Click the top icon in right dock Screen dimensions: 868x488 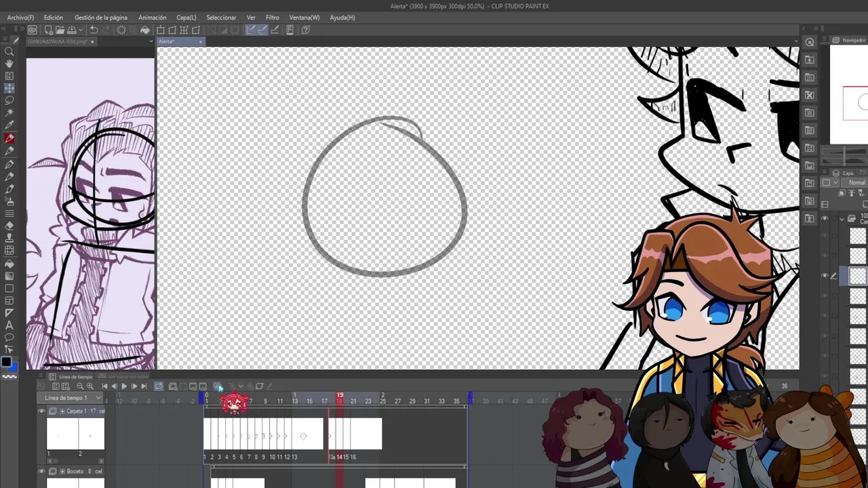[x=810, y=42]
